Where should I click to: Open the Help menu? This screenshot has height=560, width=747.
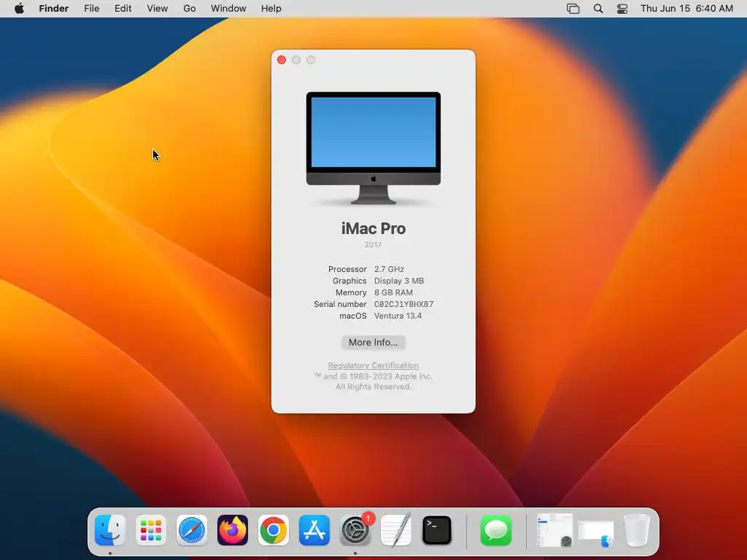pos(271,9)
